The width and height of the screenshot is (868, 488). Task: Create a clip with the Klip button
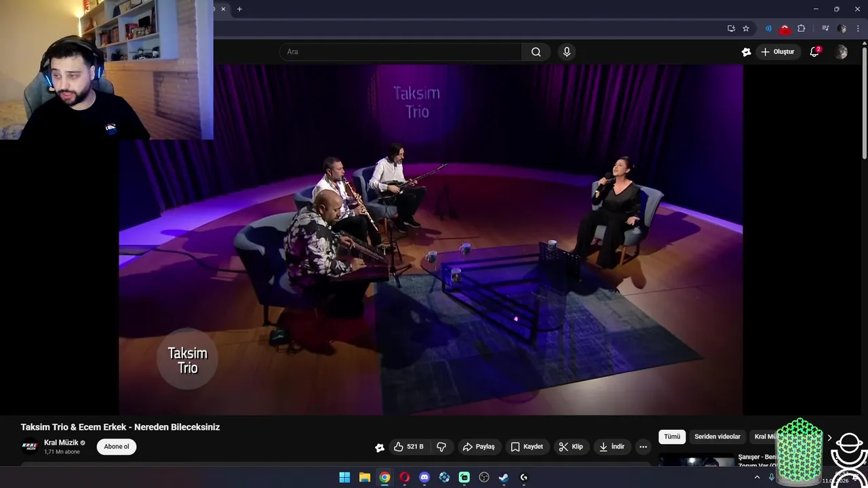[571, 447]
